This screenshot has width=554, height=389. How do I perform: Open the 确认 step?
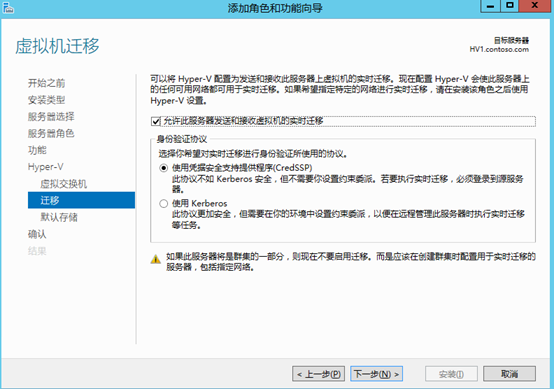pyautogui.click(x=37, y=234)
